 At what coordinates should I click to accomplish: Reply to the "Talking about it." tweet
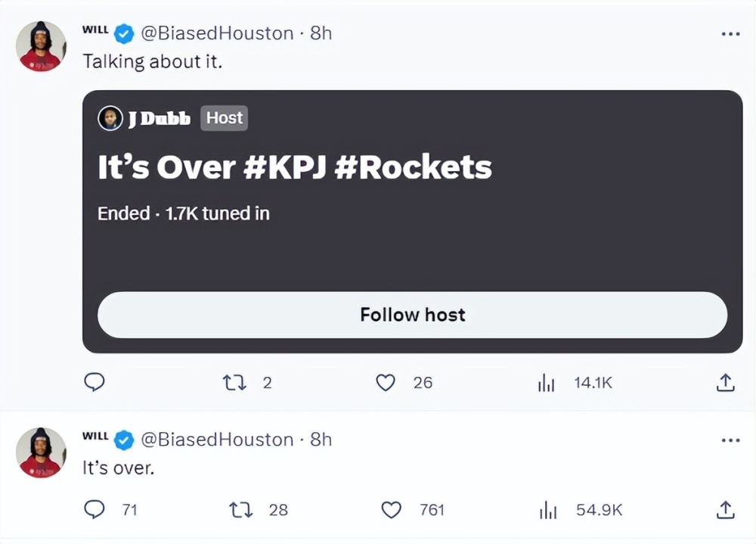94,383
